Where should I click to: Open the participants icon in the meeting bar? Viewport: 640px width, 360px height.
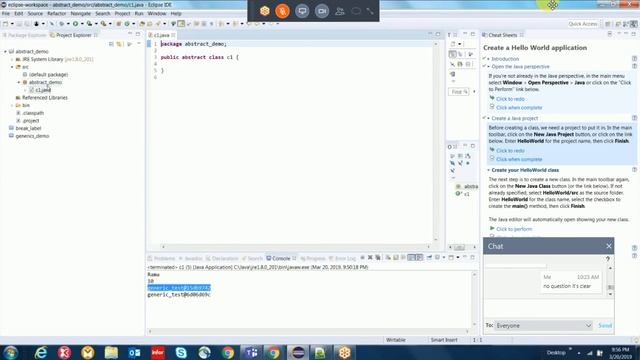(340, 11)
